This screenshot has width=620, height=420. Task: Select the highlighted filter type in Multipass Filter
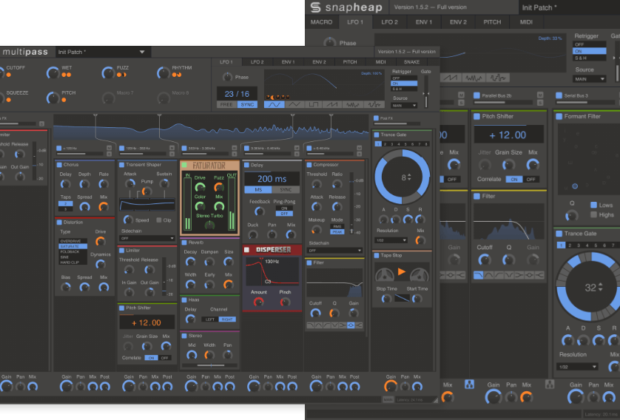point(350,325)
